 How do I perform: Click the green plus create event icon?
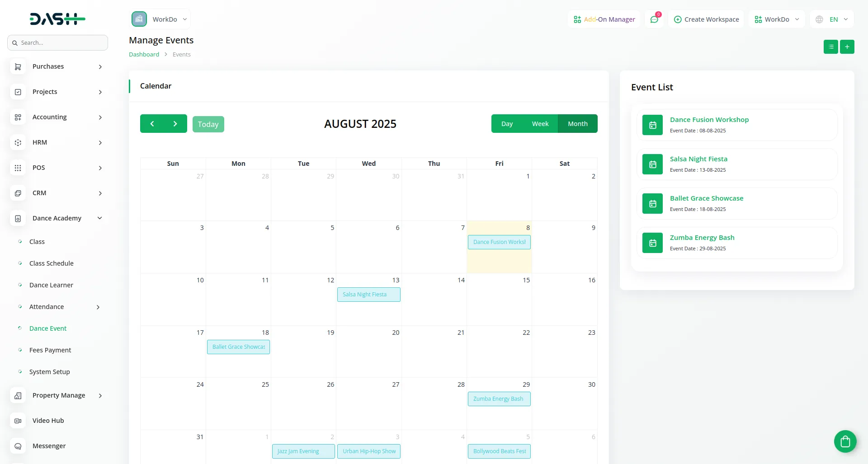pyautogui.click(x=847, y=47)
